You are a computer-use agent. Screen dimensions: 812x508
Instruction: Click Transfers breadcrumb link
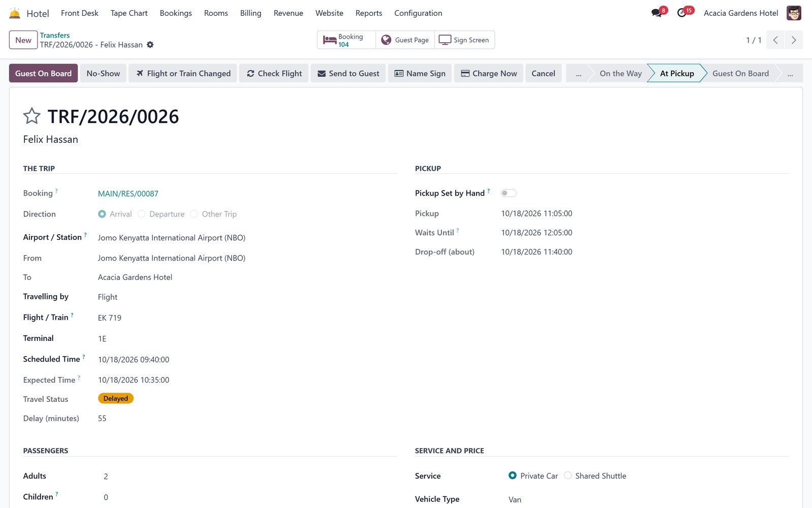55,36
